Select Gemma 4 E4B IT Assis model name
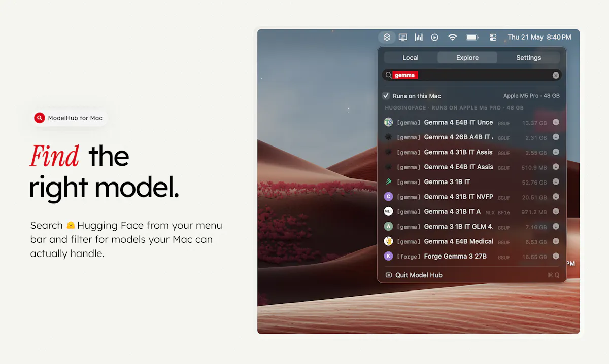Screen dimensions: 609x364 tap(459, 167)
